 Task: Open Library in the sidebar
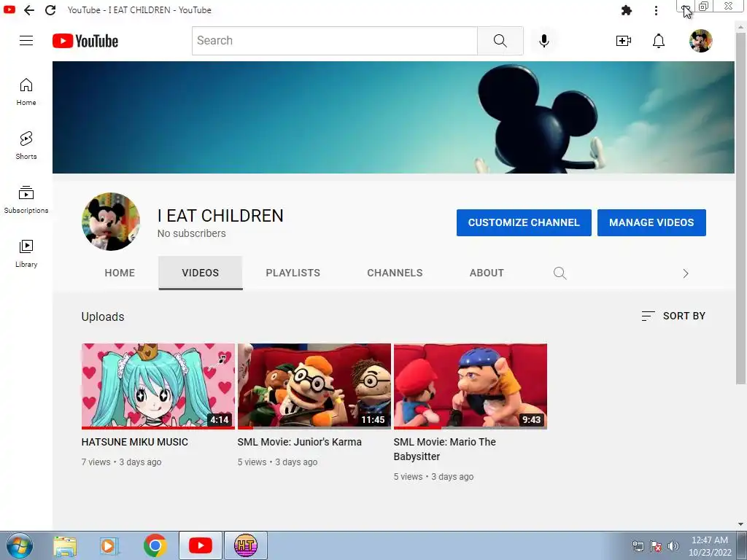coord(26,253)
